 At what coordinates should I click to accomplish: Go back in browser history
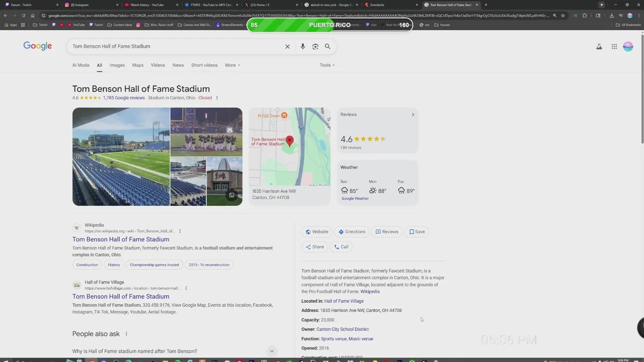point(6,16)
